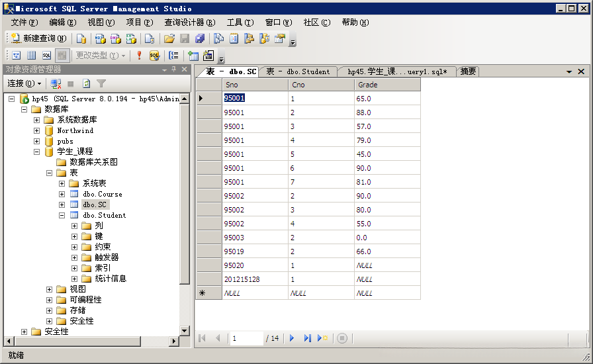This screenshot has height=364, width=593.
Task: Click the Summary notepad toolbar icon
Action: click(234, 38)
